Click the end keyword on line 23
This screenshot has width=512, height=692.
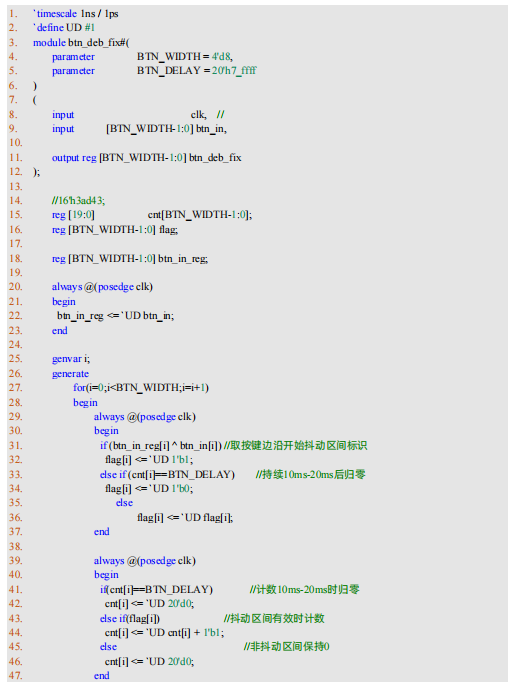pos(60,331)
